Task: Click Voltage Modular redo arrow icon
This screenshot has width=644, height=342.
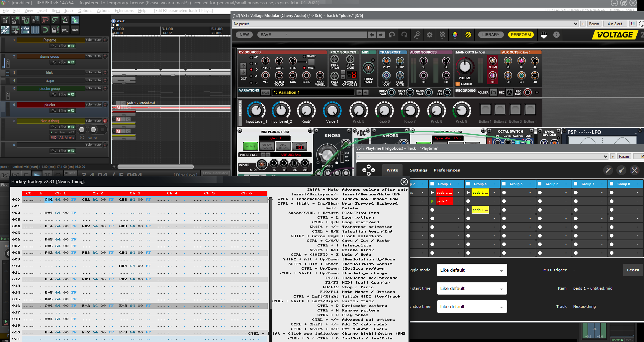Action: [404, 35]
